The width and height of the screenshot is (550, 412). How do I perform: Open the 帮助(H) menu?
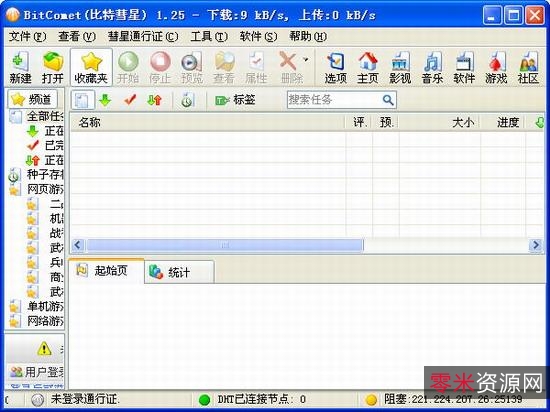tap(308, 36)
